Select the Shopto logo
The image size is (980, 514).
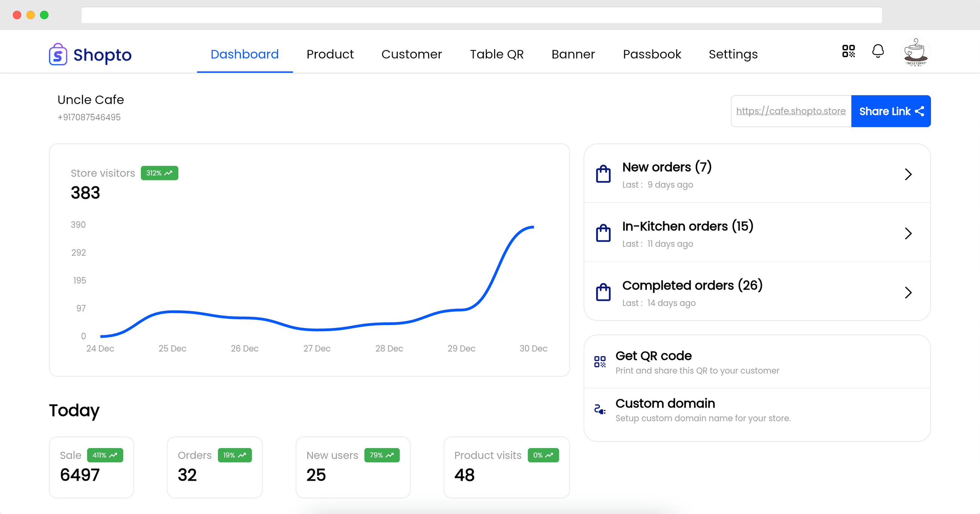(90, 54)
